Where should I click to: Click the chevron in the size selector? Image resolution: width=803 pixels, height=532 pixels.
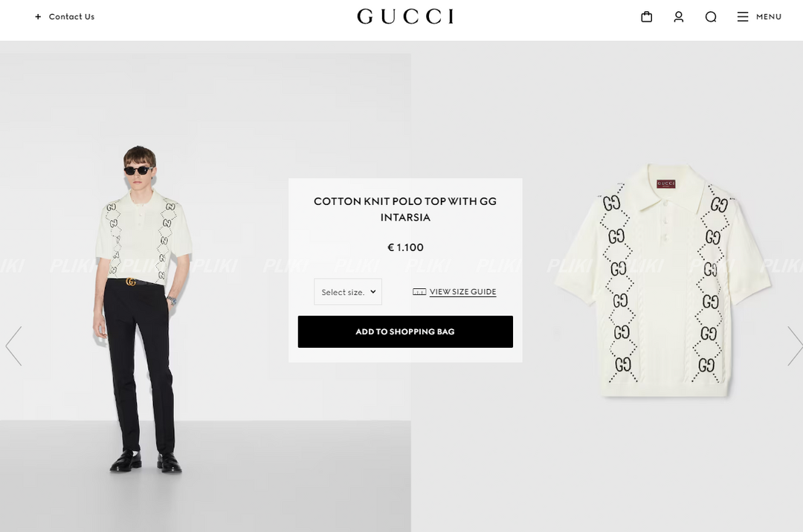(373, 291)
